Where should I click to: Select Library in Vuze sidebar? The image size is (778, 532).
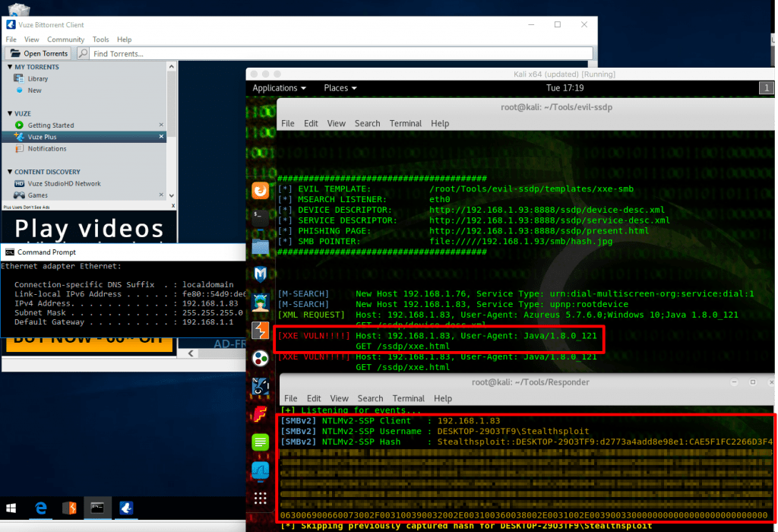click(x=38, y=78)
